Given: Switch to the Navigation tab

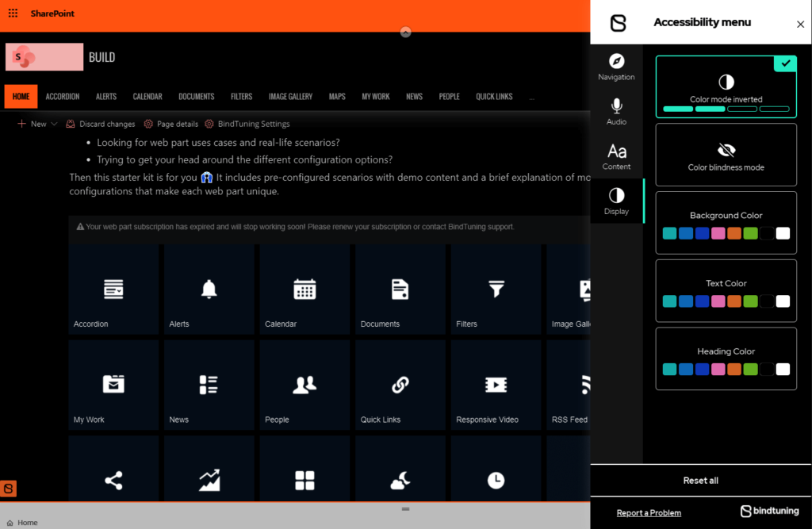Looking at the screenshot, I should tap(616, 67).
